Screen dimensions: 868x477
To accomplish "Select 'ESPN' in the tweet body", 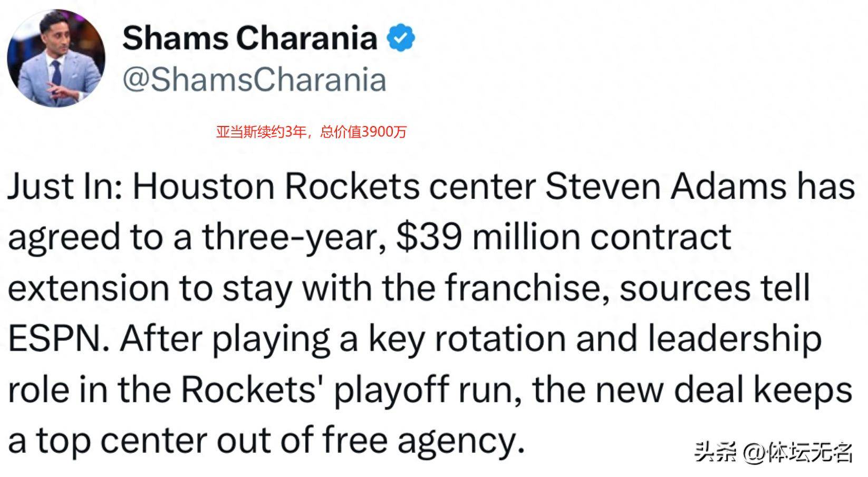I will [x=54, y=339].
